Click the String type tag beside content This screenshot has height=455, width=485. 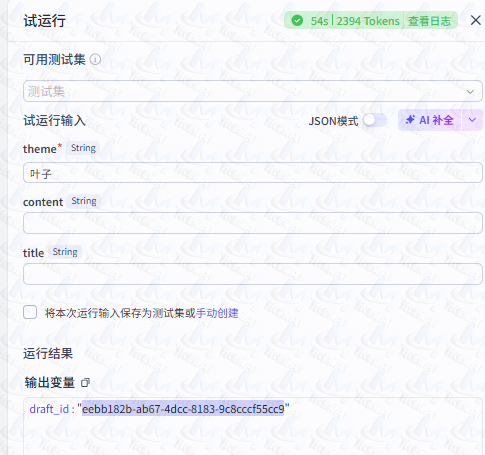pyautogui.click(x=84, y=201)
